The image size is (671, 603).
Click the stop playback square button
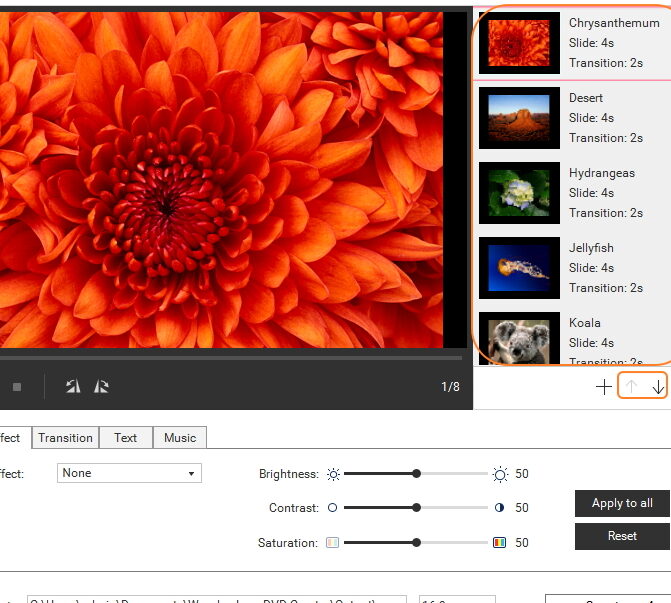pyautogui.click(x=17, y=387)
